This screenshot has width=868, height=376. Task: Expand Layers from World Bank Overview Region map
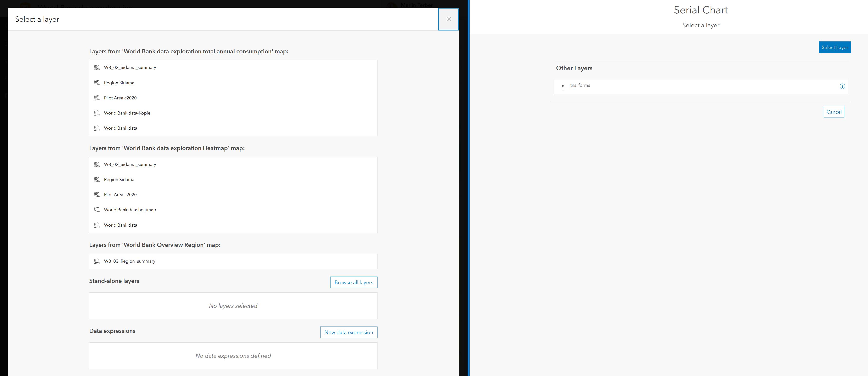pyautogui.click(x=154, y=245)
